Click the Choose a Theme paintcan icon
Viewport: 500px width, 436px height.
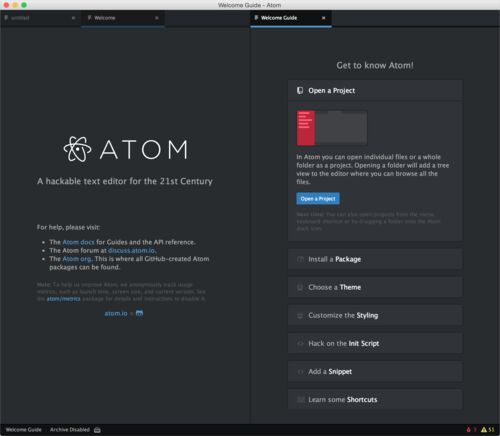click(x=300, y=287)
